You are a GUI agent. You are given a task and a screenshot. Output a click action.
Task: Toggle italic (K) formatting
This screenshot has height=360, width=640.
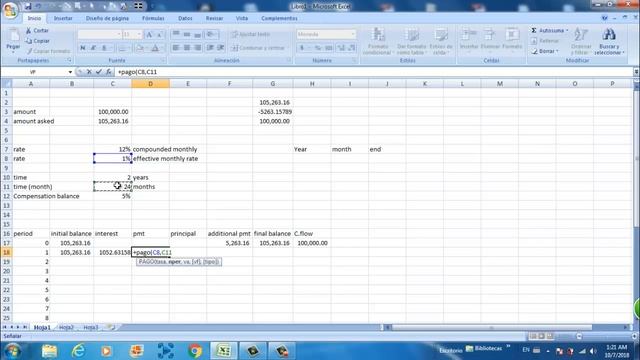point(93,48)
